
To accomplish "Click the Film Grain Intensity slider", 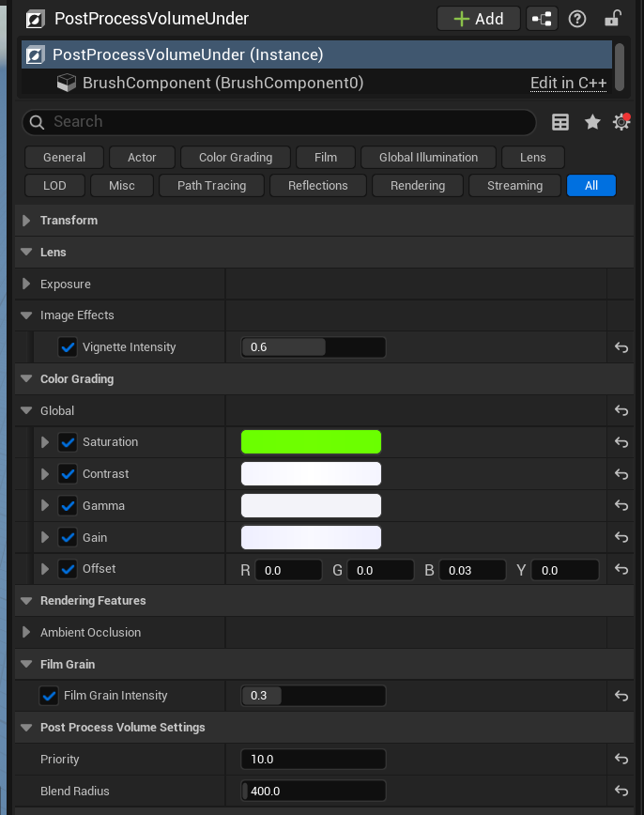I will 314,696.
